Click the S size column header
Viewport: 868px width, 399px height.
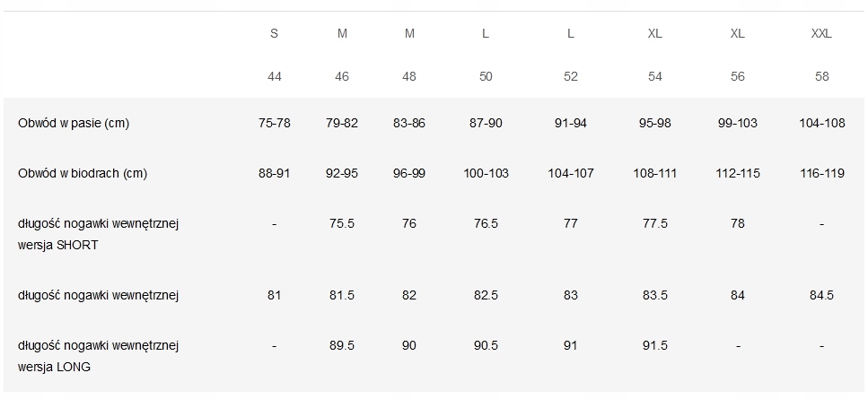coord(275,34)
